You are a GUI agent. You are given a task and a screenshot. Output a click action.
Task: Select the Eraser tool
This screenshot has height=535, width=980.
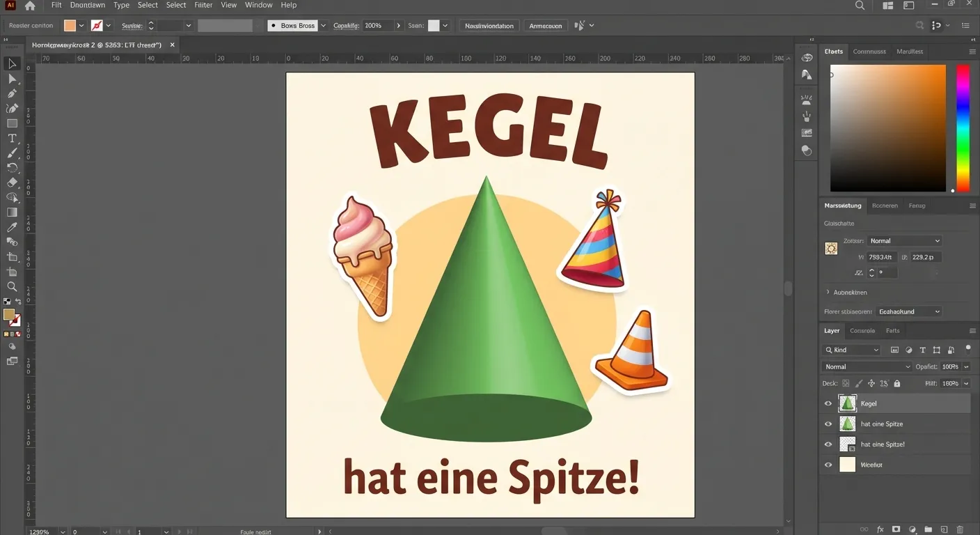point(11,183)
